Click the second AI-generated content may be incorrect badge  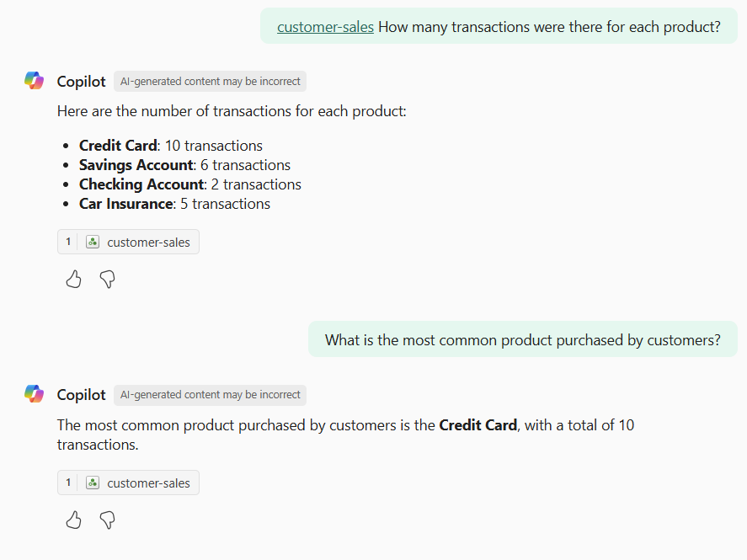tap(210, 395)
